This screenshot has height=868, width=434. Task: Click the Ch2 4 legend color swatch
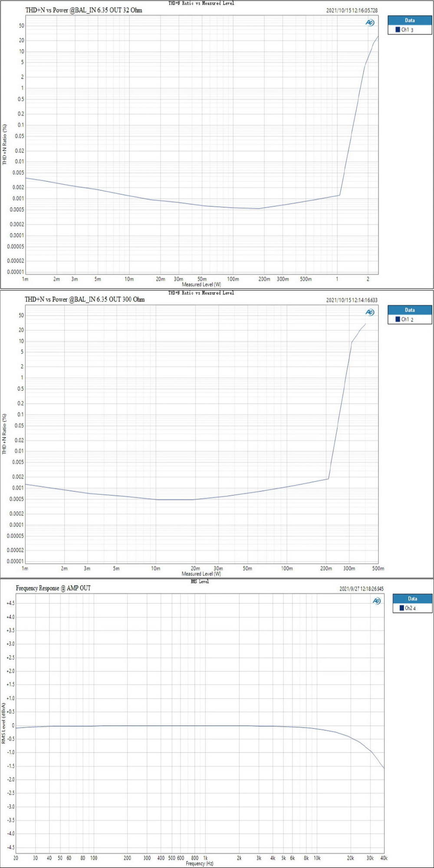[x=401, y=608]
